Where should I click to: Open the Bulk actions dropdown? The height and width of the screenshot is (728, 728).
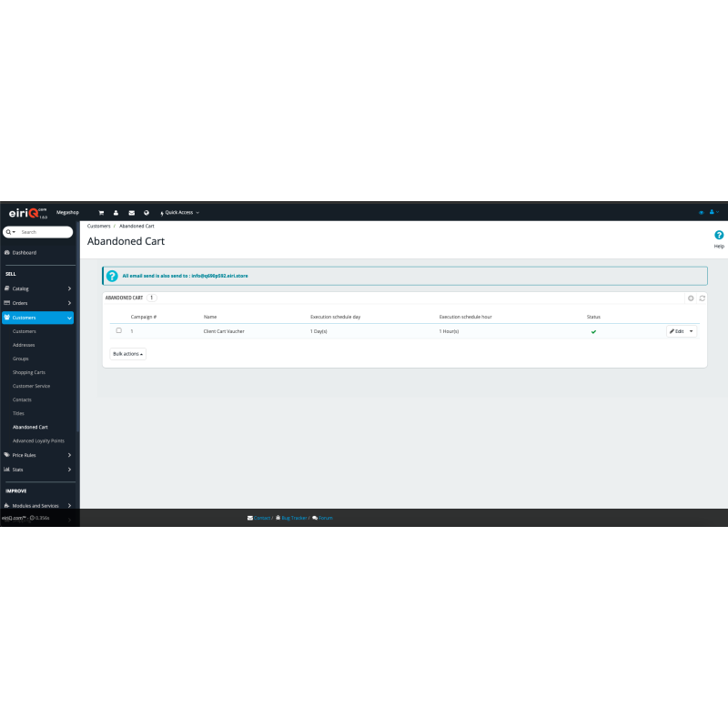pyautogui.click(x=127, y=353)
